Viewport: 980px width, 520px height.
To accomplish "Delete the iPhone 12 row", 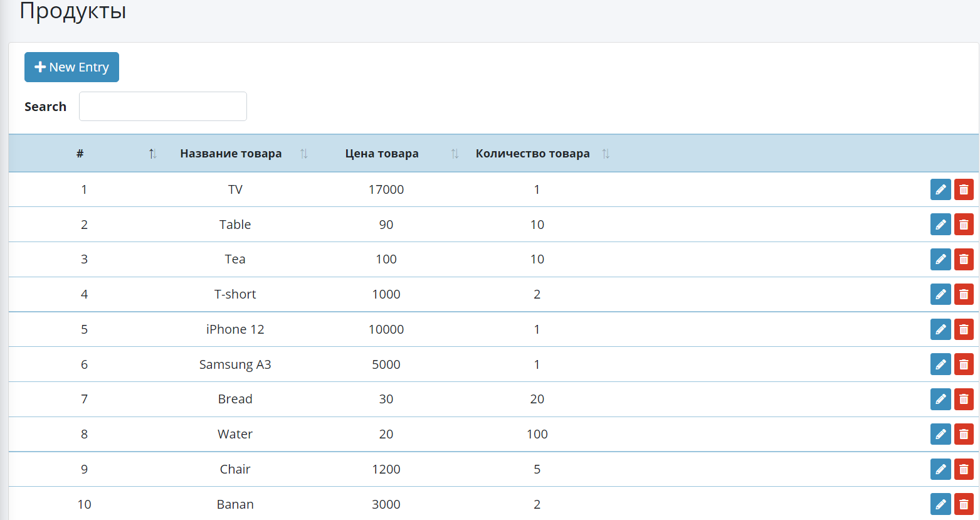I will [x=964, y=329].
